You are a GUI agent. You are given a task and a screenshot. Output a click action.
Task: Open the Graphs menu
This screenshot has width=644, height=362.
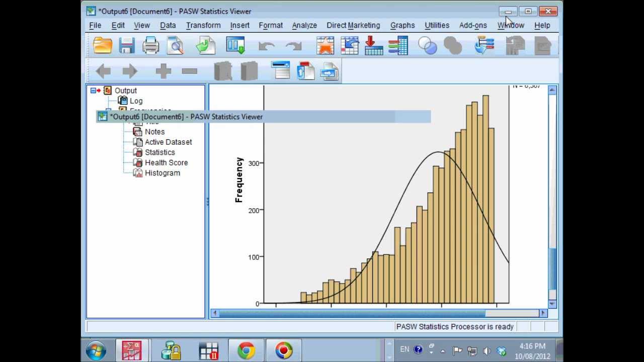(x=403, y=25)
